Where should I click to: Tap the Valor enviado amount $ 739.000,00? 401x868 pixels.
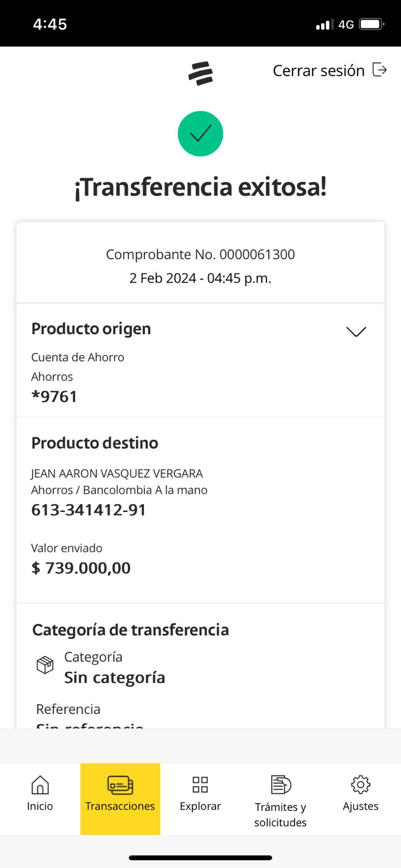[x=81, y=568]
